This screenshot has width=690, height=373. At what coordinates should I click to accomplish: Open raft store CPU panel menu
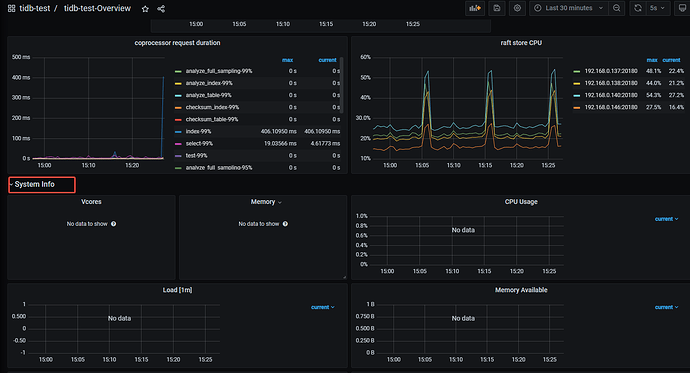(521, 43)
